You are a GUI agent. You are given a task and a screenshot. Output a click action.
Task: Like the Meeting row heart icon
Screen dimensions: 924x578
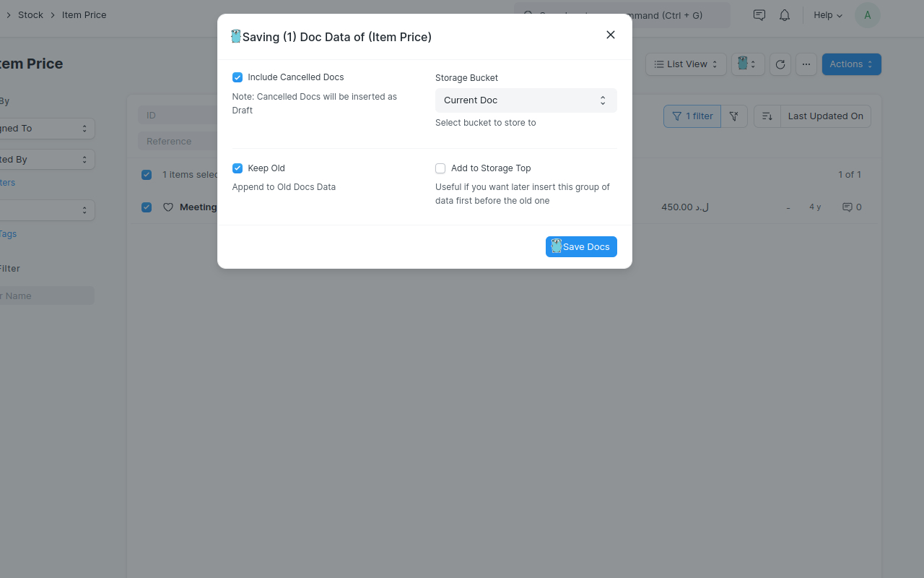pyautogui.click(x=168, y=207)
